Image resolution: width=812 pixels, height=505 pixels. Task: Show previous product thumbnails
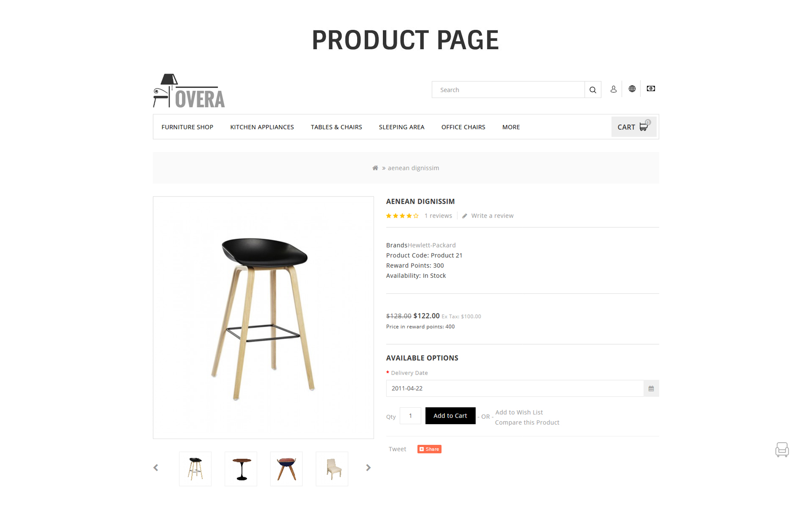(x=156, y=468)
